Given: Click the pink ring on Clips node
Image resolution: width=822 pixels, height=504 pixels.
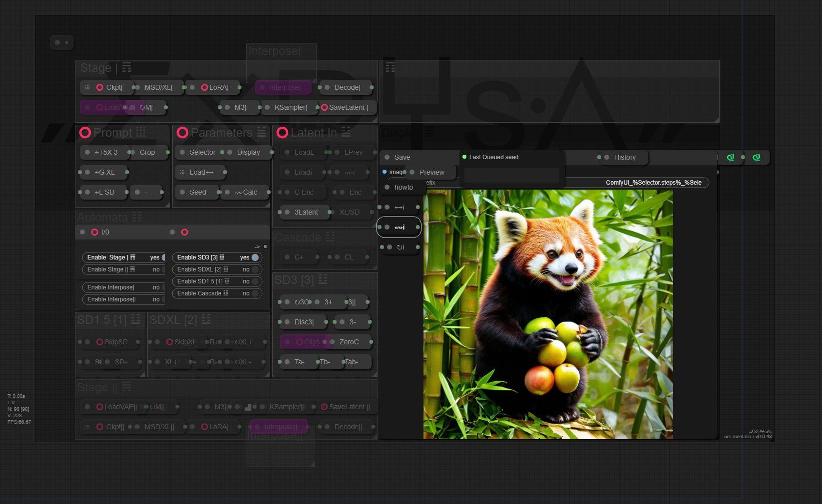Looking at the screenshot, I should coord(300,342).
